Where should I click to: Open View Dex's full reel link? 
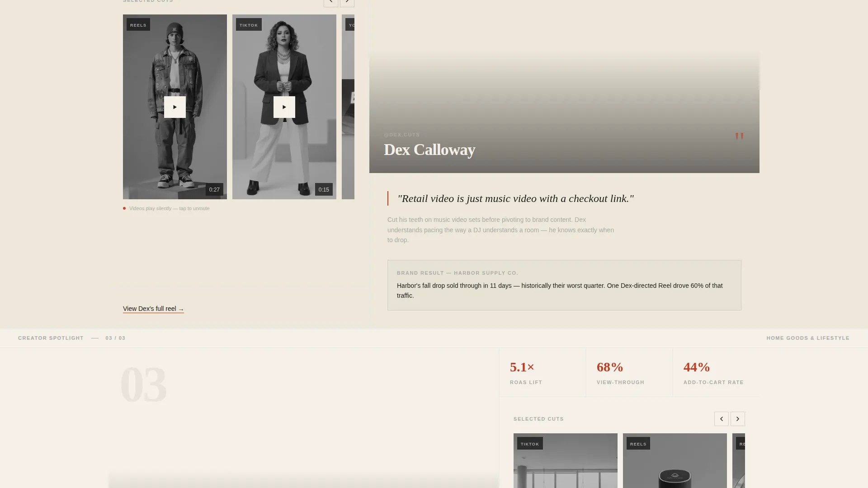(x=153, y=309)
